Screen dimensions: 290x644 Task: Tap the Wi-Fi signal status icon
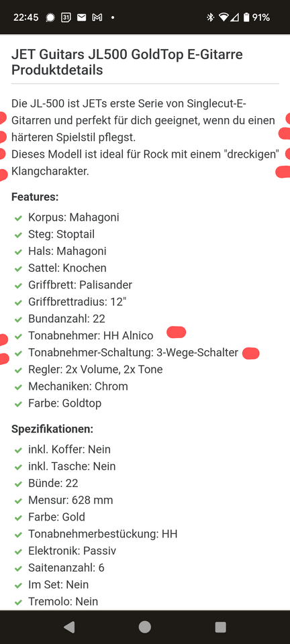coord(224,17)
